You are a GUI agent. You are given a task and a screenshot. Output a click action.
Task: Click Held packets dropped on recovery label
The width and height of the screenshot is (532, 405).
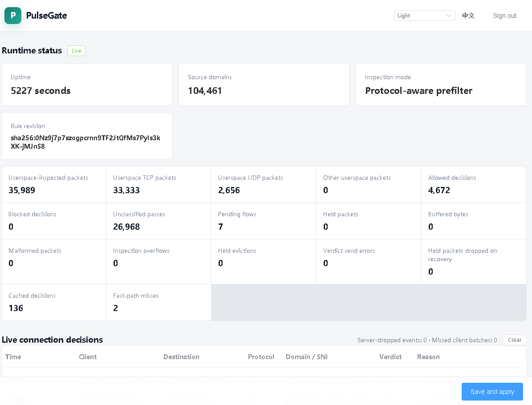click(463, 255)
